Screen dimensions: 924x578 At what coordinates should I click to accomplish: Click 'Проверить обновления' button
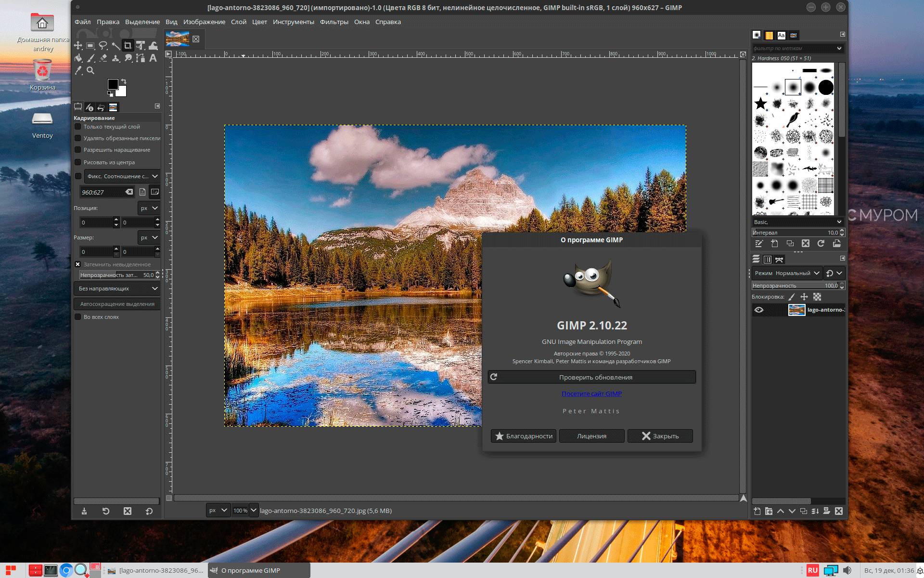point(592,377)
